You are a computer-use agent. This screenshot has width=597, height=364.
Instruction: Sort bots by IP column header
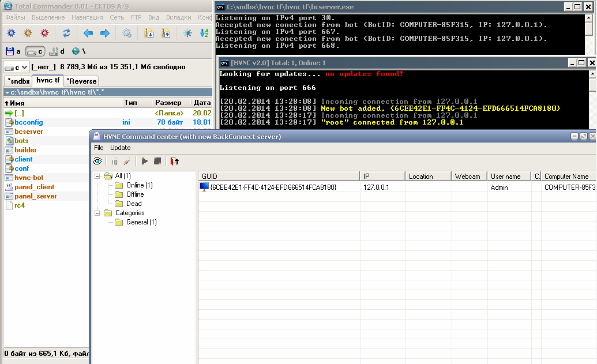(x=382, y=177)
